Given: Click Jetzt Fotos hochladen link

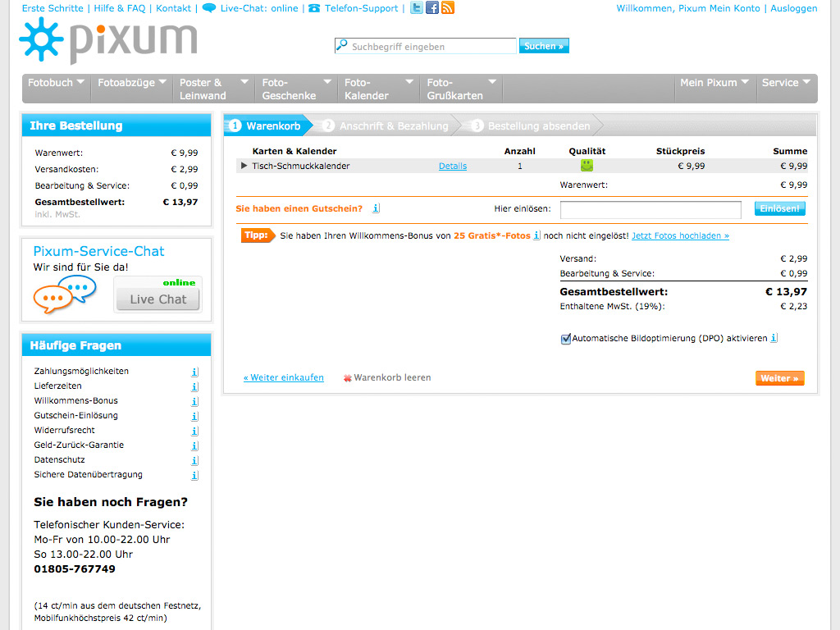Looking at the screenshot, I should (680, 235).
